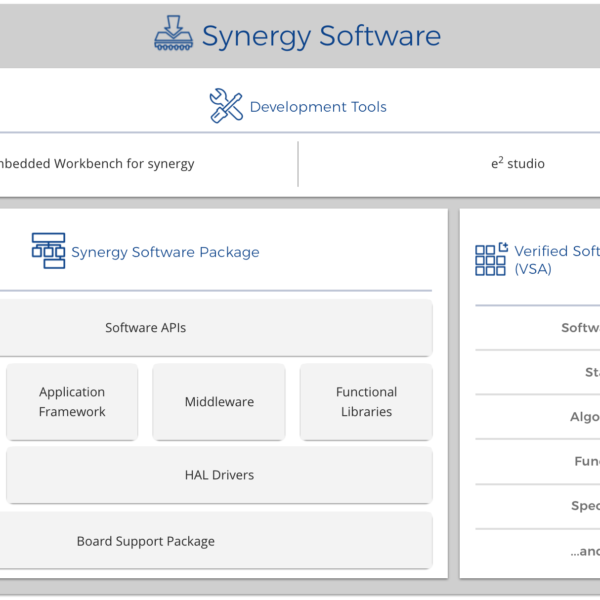
Task: Click the Board Support Package block
Action: pyautogui.click(x=146, y=541)
